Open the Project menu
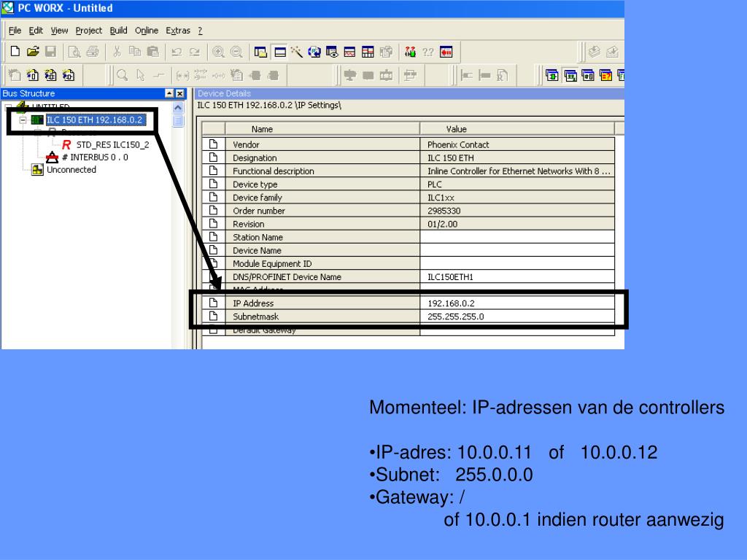Image resolution: width=747 pixels, height=560 pixels. 88,31
